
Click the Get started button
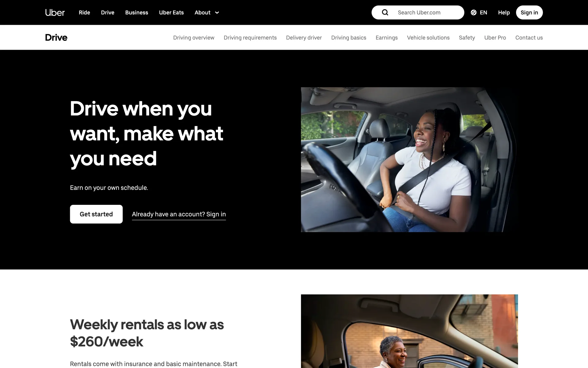tap(96, 214)
